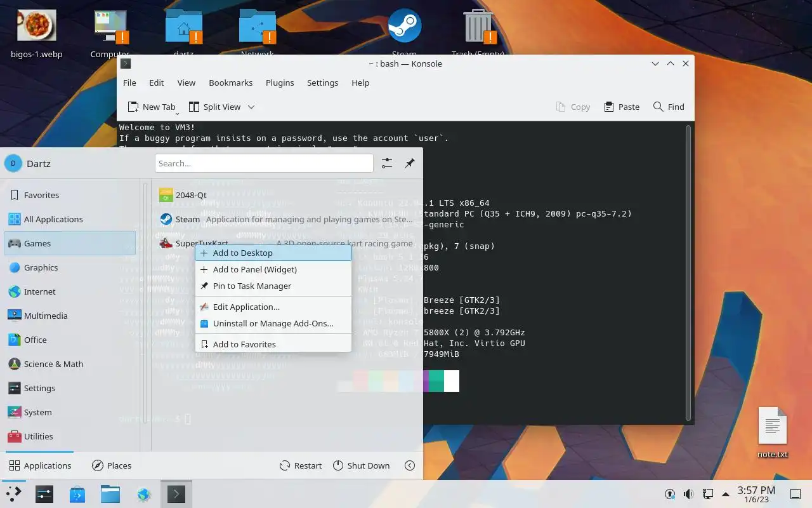Click the Konsole terminal icon in title bar
This screenshot has height=508, width=812.
pos(126,63)
